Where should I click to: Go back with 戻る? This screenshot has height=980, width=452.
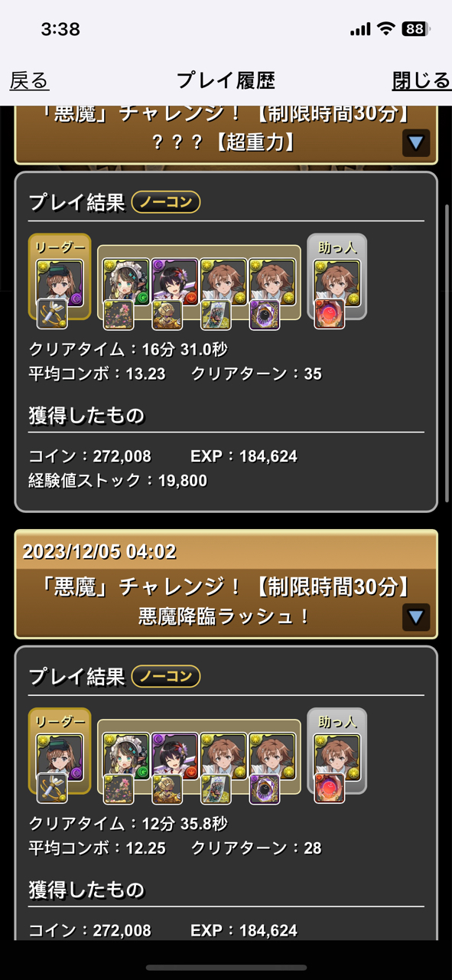click(29, 80)
